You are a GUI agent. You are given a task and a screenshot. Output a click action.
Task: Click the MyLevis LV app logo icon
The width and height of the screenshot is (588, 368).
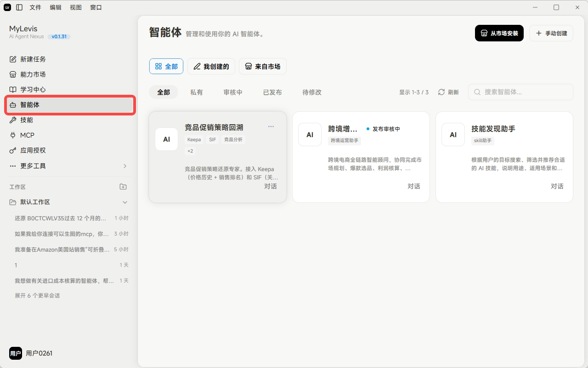click(x=7, y=7)
